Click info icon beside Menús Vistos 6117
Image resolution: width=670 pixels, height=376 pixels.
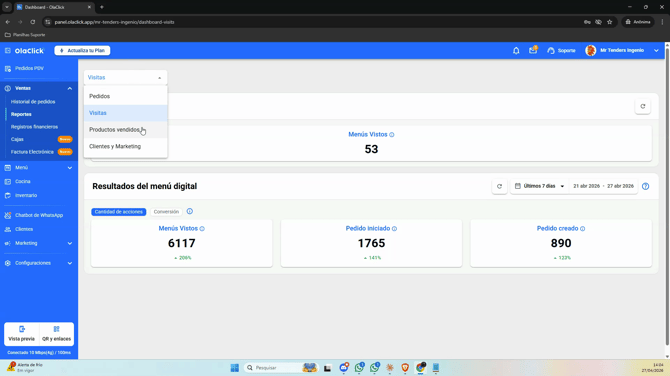click(202, 229)
